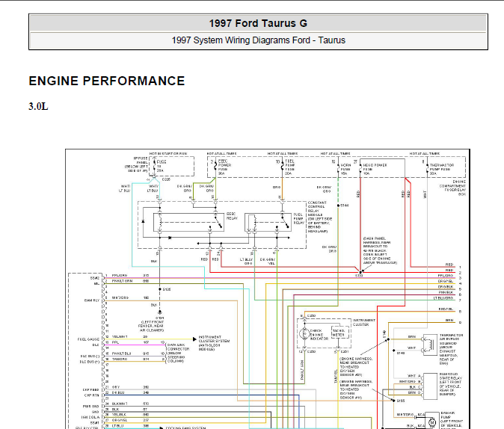Select the Data Link Connector label
The image size is (504, 429).
point(179,353)
